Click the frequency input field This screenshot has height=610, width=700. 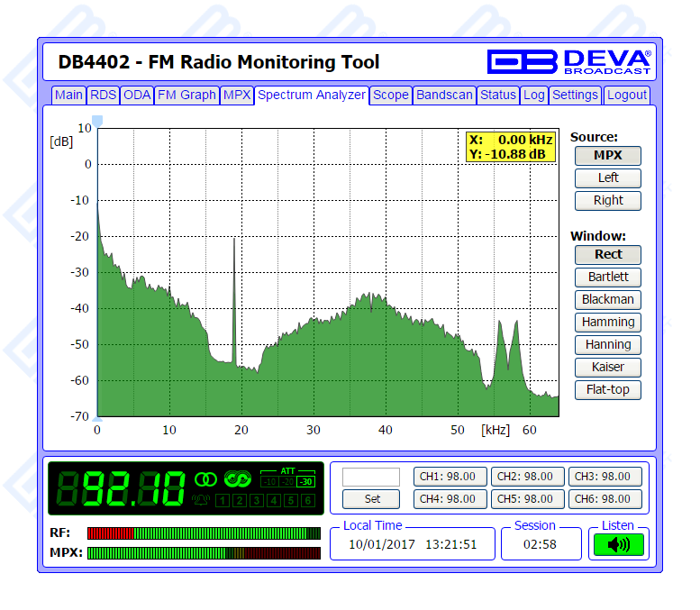tap(371, 477)
